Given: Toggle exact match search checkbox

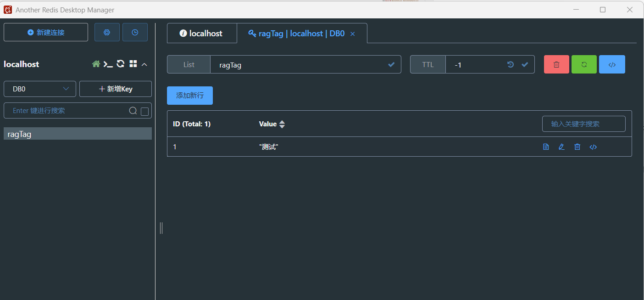Looking at the screenshot, I should pyautogui.click(x=144, y=111).
